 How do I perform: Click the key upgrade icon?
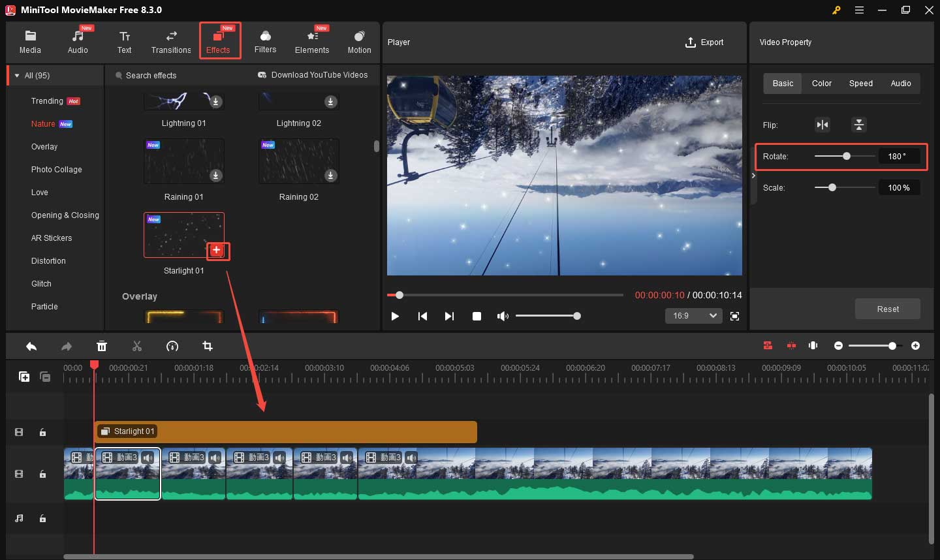coord(836,10)
